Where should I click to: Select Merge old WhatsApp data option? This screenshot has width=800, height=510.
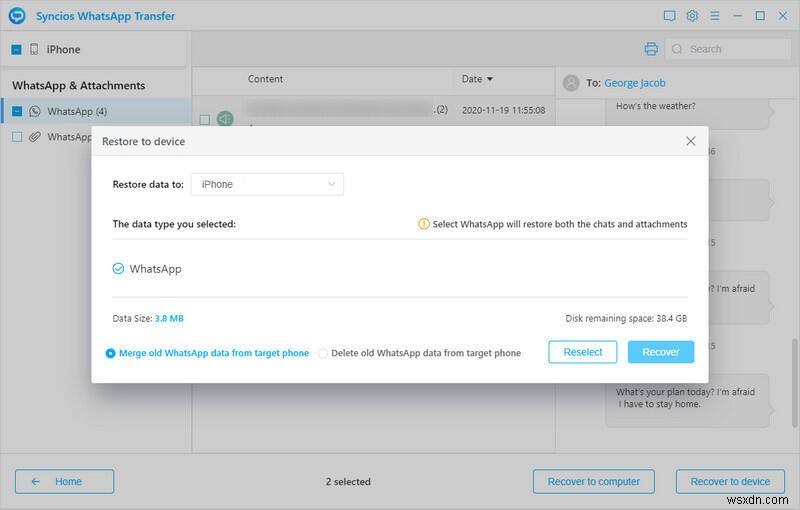tap(110, 353)
